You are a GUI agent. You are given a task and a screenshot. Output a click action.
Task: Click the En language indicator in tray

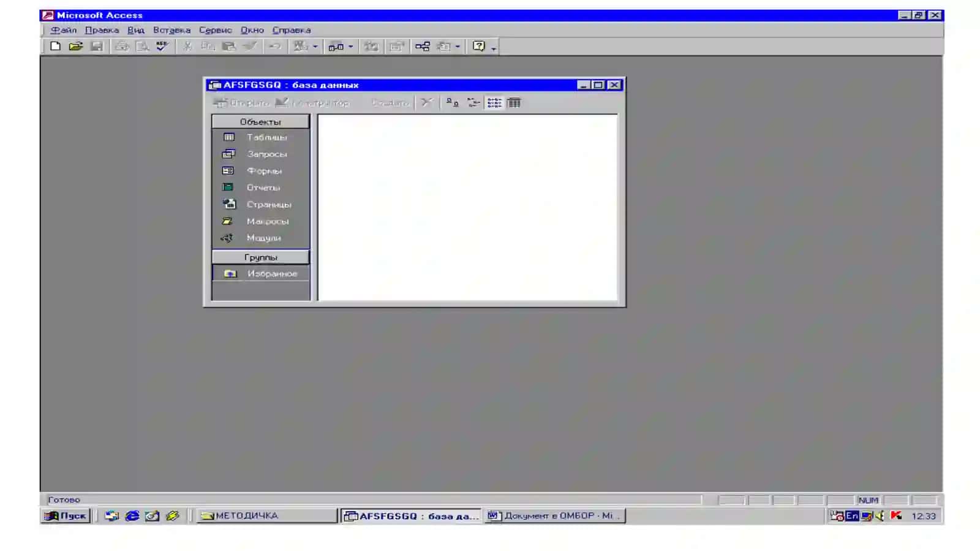point(851,516)
